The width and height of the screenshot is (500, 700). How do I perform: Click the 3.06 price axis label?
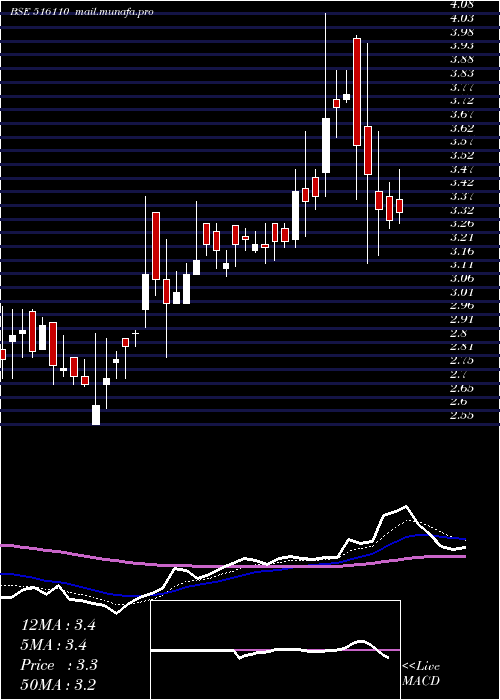pos(462,278)
